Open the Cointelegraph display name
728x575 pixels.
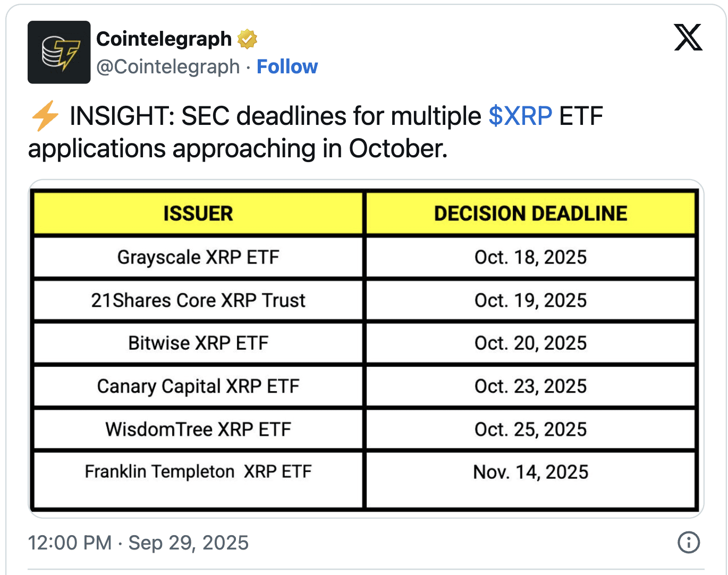coord(164,39)
